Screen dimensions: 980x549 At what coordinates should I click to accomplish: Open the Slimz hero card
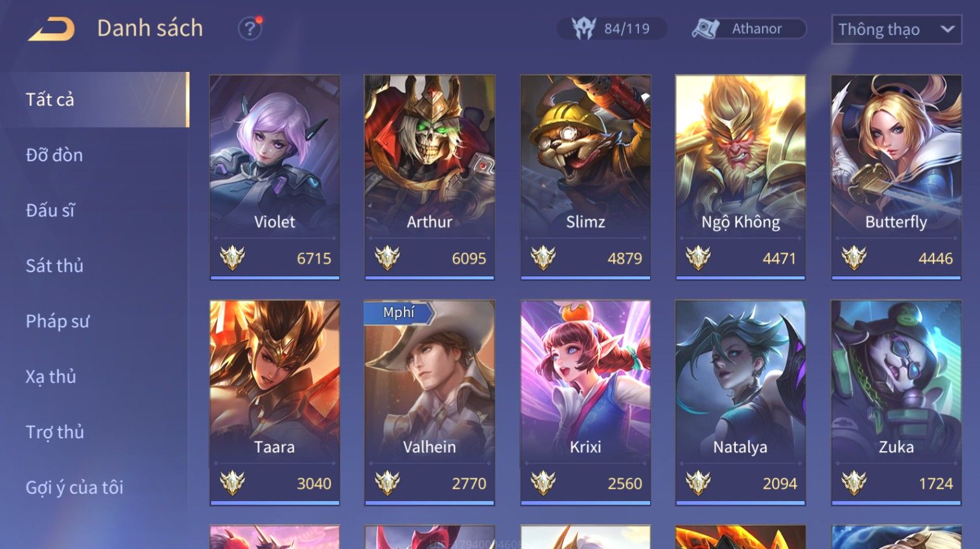tap(585, 177)
